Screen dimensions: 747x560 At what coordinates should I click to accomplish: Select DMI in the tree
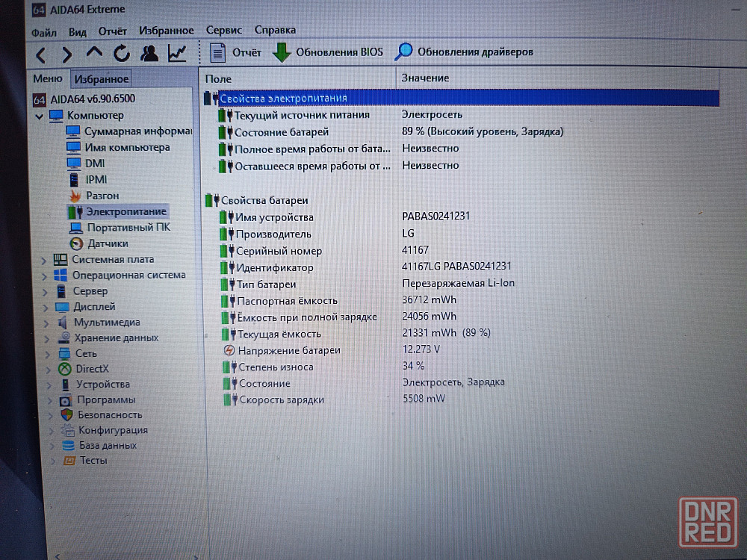95,164
